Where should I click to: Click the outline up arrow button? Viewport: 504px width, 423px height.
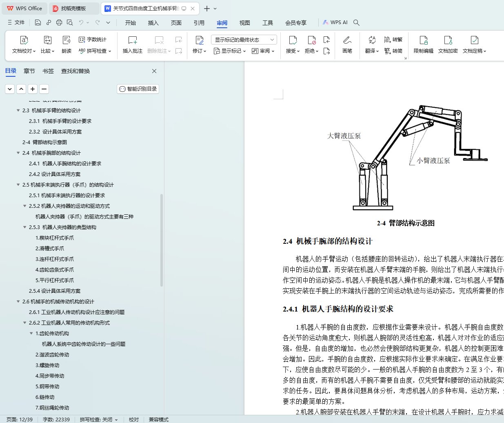point(21,89)
